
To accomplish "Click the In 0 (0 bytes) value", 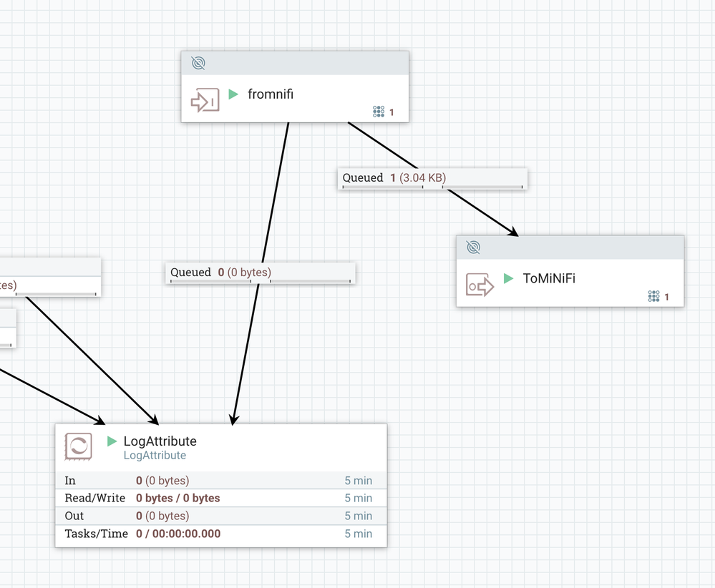I will [162, 481].
